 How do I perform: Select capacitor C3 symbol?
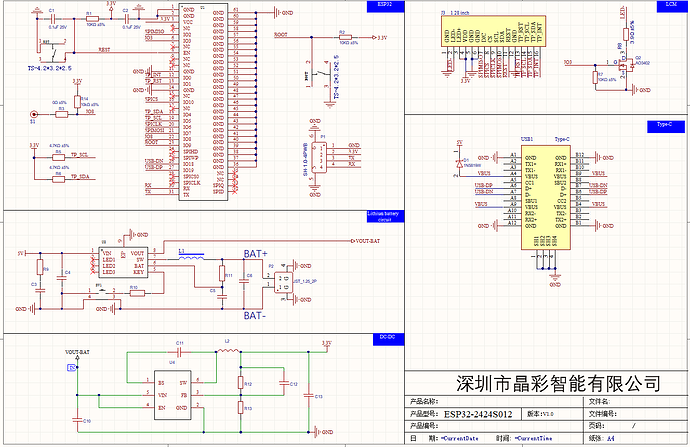pyautogui.click(x=40, y=290)
